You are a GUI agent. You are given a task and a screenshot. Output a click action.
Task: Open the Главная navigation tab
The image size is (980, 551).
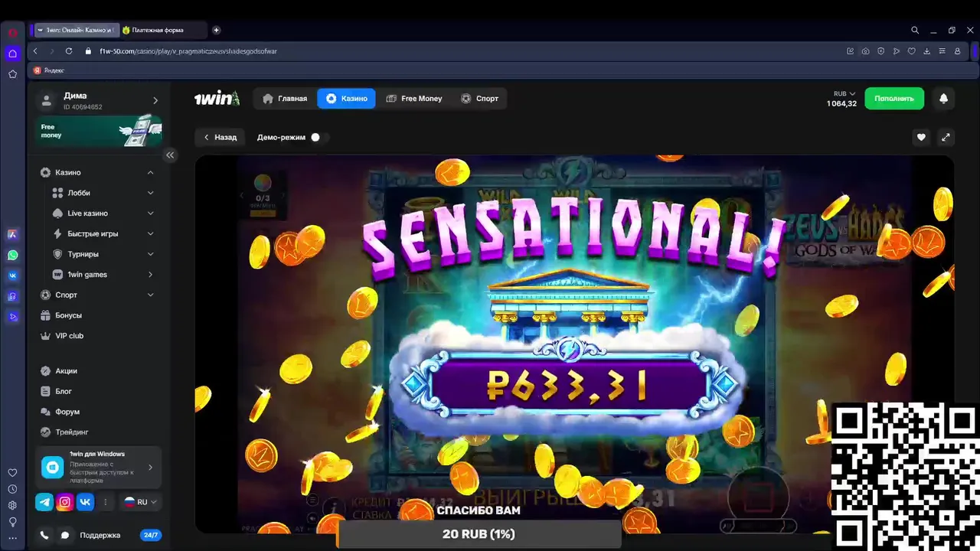pyautogui.click(x=285, y=99)
